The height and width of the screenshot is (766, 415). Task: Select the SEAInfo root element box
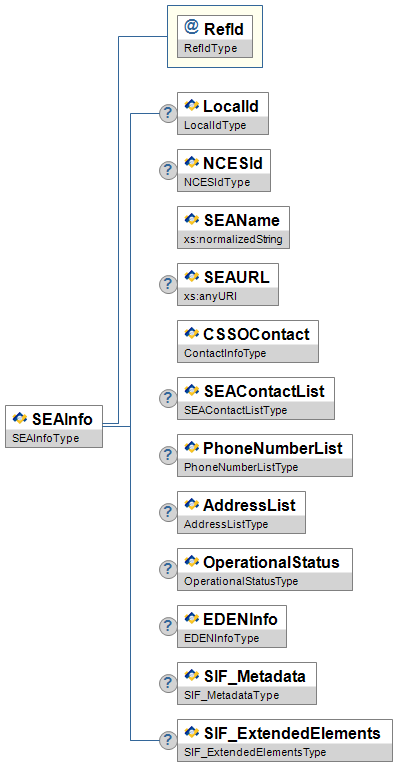[x=54, y=426]
